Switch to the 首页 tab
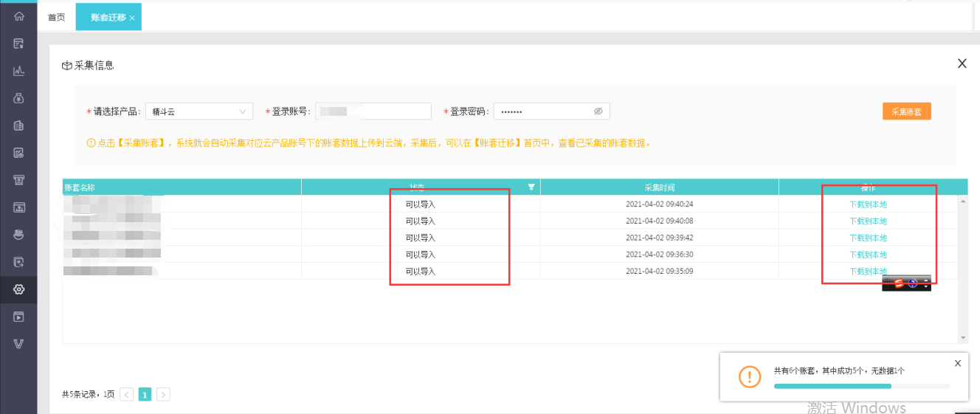Viewport: 980px width, 414px height. [x=56, y=17]
